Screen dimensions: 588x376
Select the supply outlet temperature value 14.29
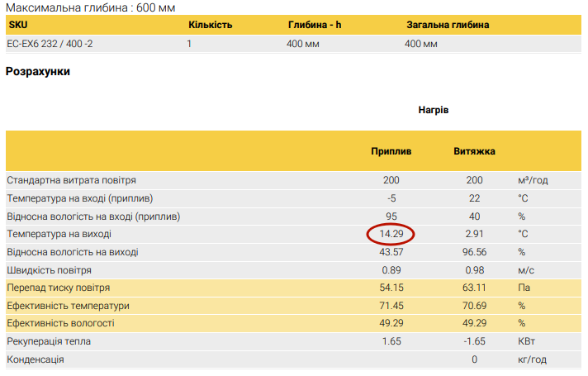391,234
